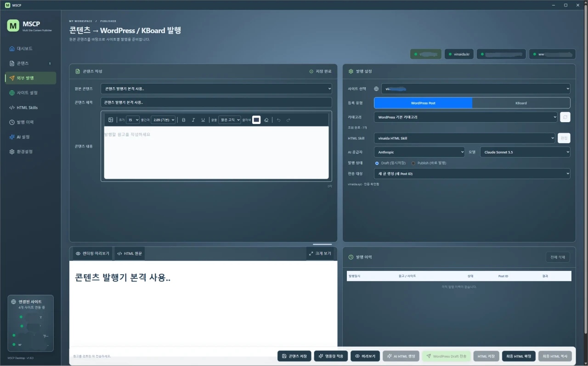Open 카테고리 dropdown
The image size is (588, 366).
pyautogui.click(x=466, y=117)
